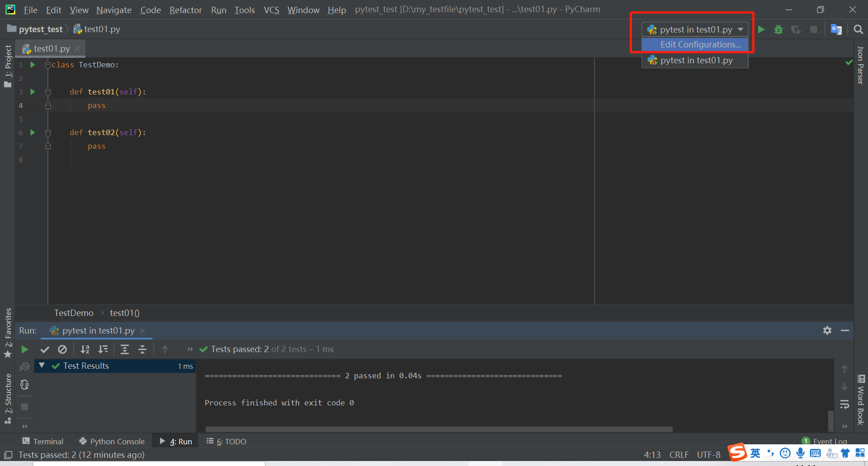Change CRLF line separator in status bar
Image resolution: width=868 pixels, height=466 pixels.
[679, 455]
